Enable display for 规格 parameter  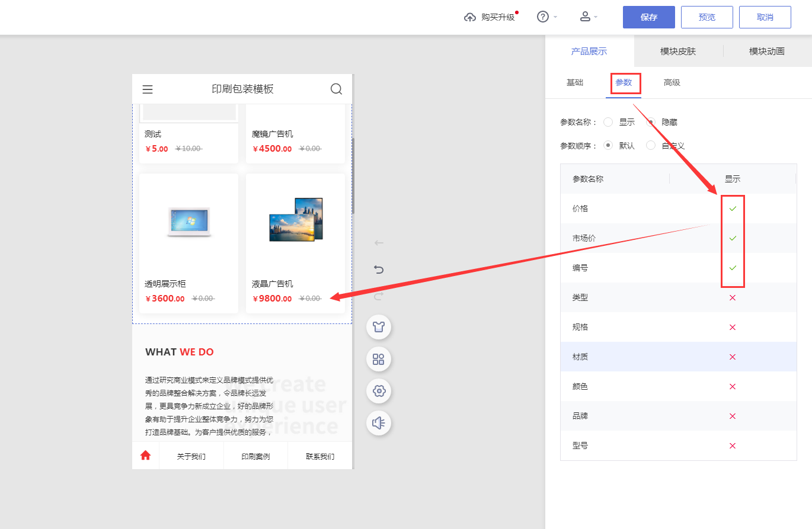pyautogui.click(x=733, y=327)
